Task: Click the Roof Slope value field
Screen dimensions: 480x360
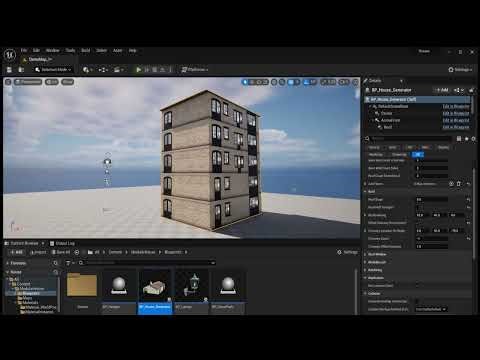Action: [432, 199]
